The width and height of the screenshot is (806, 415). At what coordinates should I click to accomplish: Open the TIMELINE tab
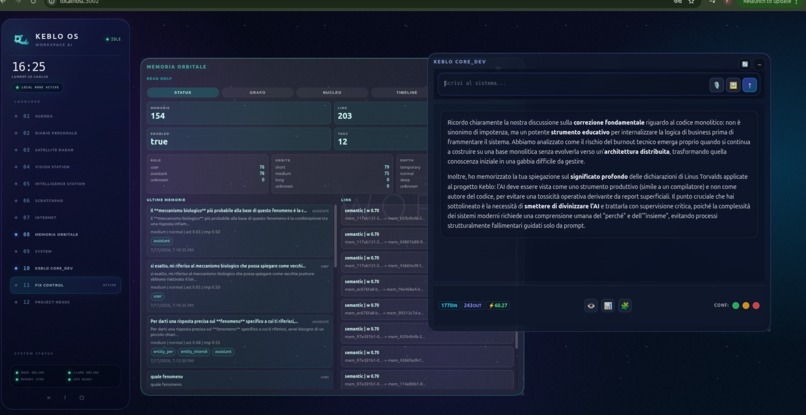tap(400, 93)
